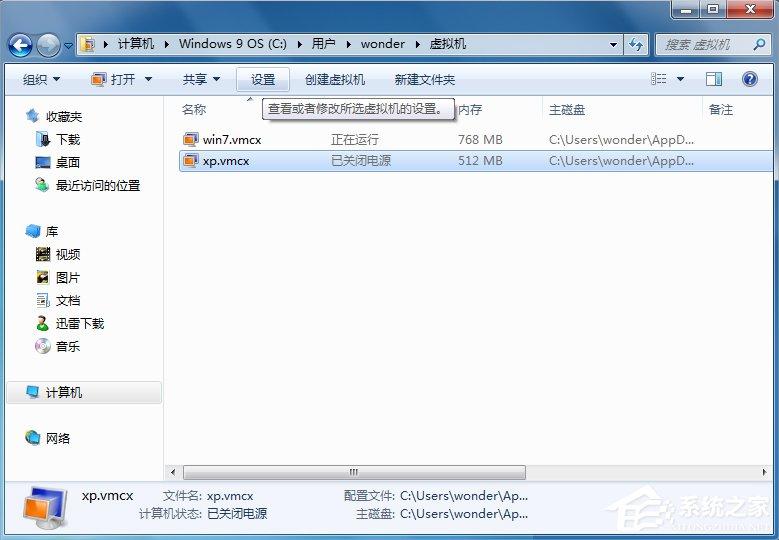Select the xp.vmcx file name

click(x=226, y=161)
